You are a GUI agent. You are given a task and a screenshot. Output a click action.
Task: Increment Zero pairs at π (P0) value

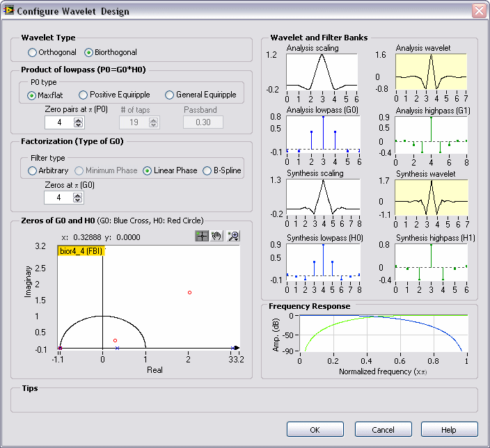point(78,119)
